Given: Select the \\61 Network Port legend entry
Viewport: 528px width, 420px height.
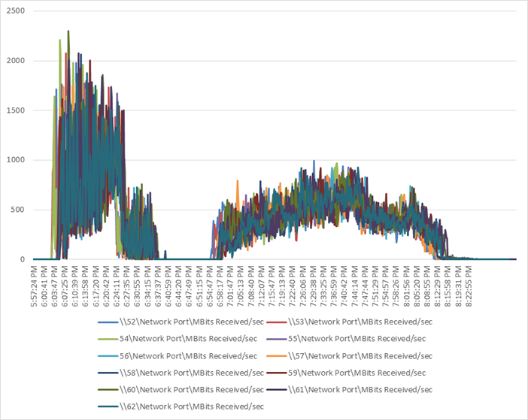Looking at the screenshot, I should tap(350, 390).
